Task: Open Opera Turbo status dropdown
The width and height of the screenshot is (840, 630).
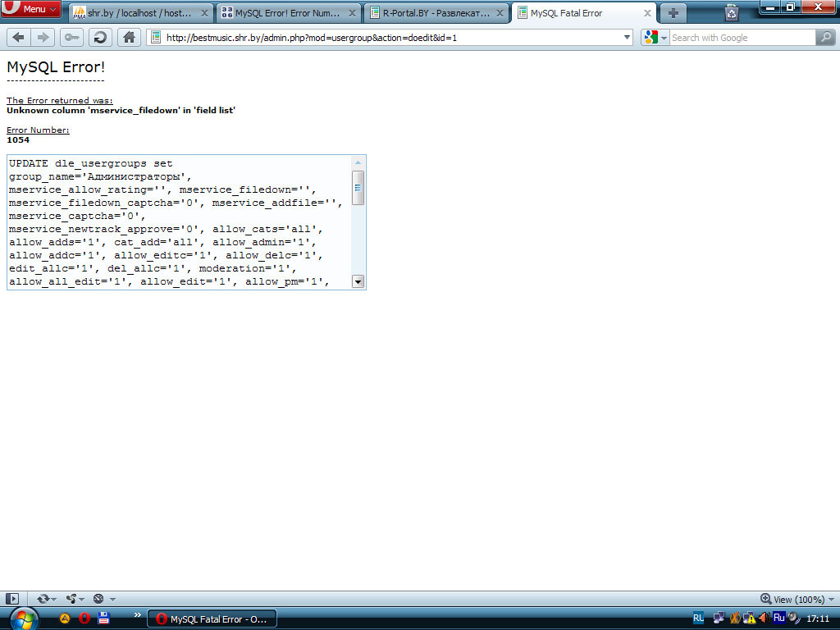Action: click(103, 599)
